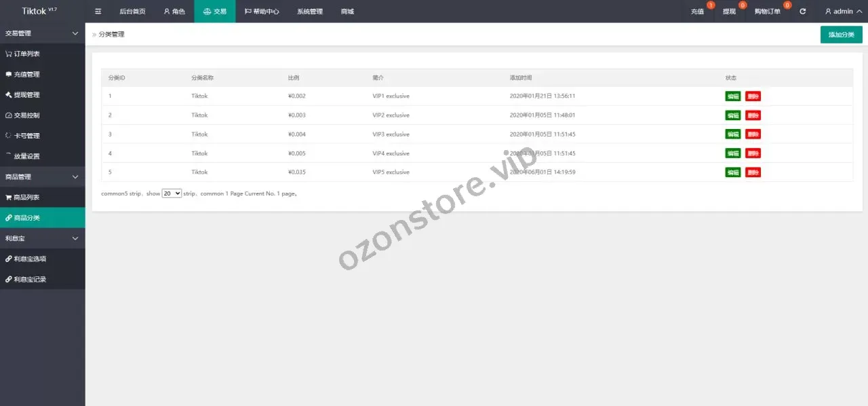Go to 提现管理 in sidebar
This screenshot has width=868, height=406.
(27, 94)
